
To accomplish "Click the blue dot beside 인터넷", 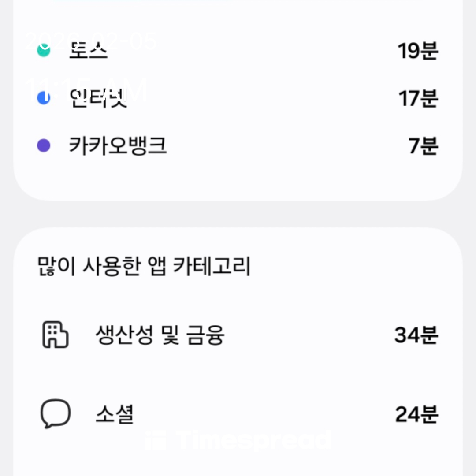I will point(43,98).
